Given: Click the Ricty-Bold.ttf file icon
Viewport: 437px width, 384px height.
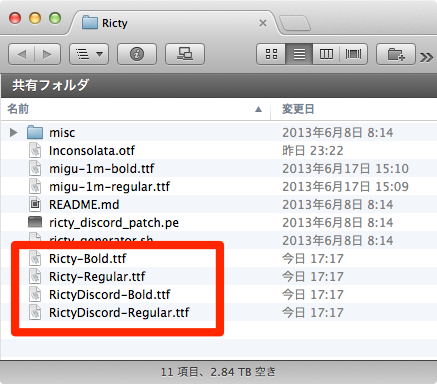Looking at the screenshot, I should coord(35,258).
